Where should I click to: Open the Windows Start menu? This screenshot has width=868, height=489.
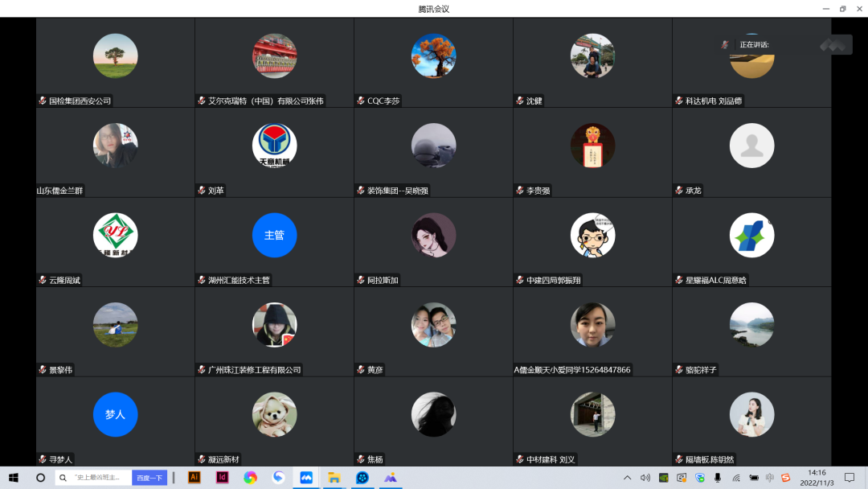tap(14, 478)
